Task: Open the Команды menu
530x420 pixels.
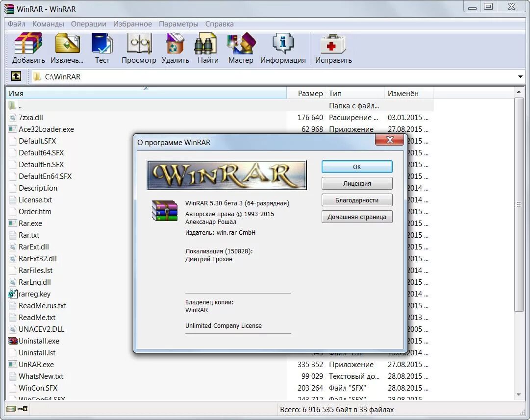Action: [48, 24]
